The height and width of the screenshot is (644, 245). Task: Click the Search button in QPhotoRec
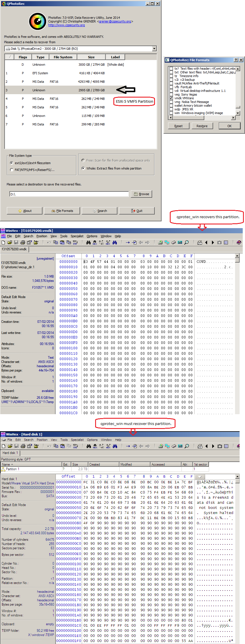click(99, 211)
